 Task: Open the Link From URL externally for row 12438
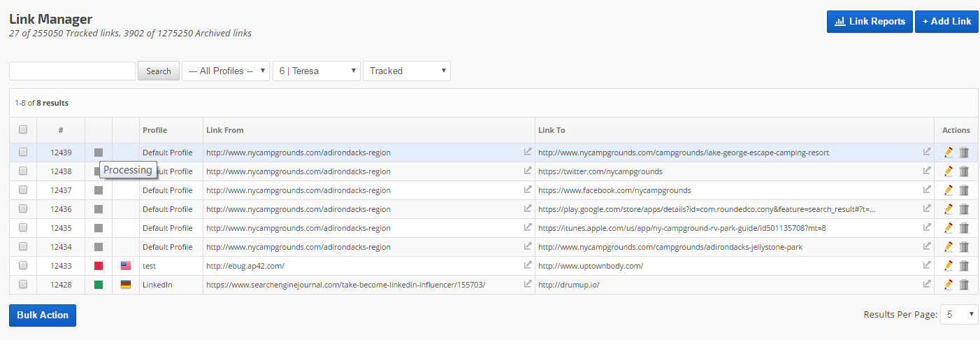point(528,171)
